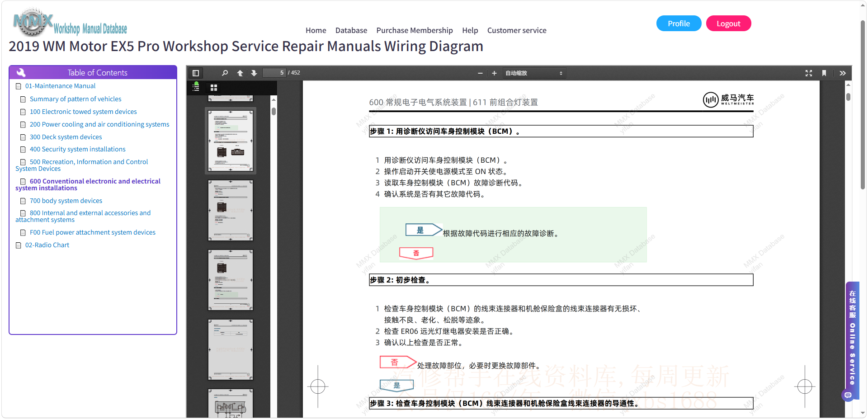The height and width of the screenshot is (419, 868).
Task: Go to previous PDF page
Action: point(240,73)
